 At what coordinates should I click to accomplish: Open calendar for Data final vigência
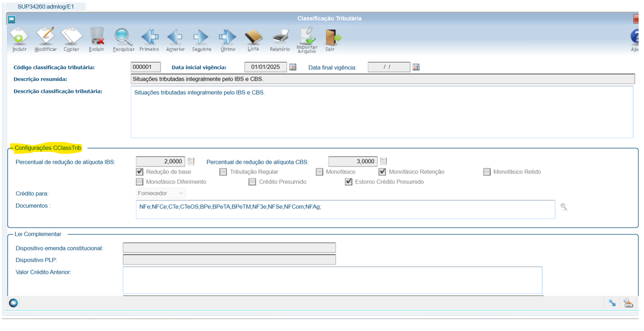pos(416,67)
